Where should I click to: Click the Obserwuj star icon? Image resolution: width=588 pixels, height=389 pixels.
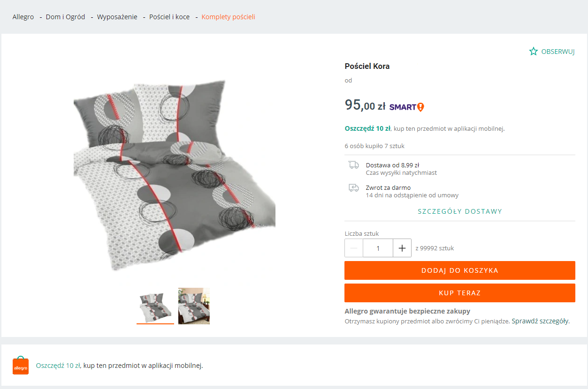click(x=534, y=52)
